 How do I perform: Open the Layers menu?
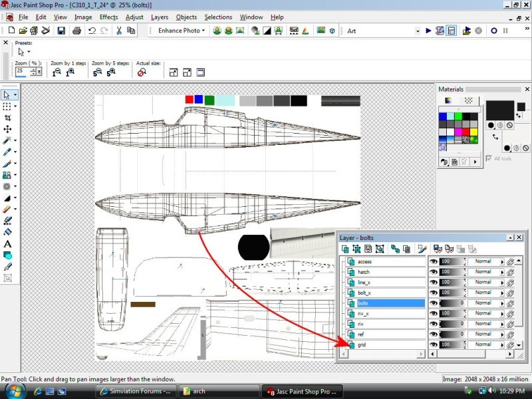(160, 17)
